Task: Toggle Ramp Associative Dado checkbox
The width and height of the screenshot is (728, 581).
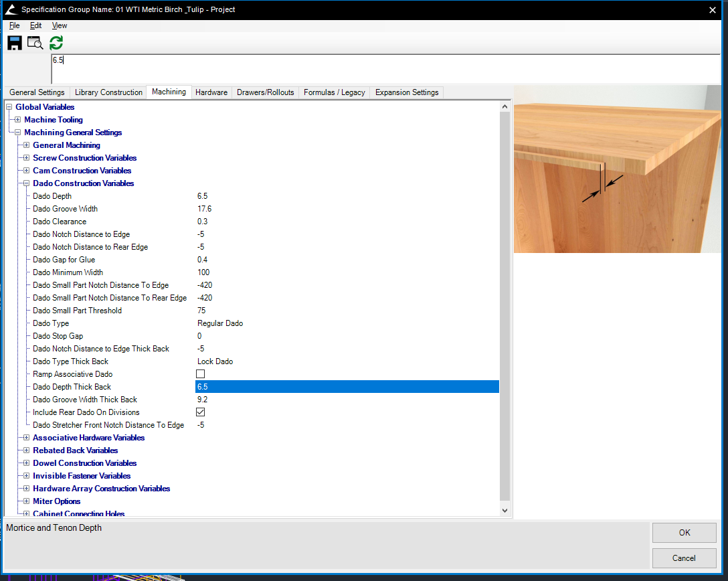Action: point(201,374)
